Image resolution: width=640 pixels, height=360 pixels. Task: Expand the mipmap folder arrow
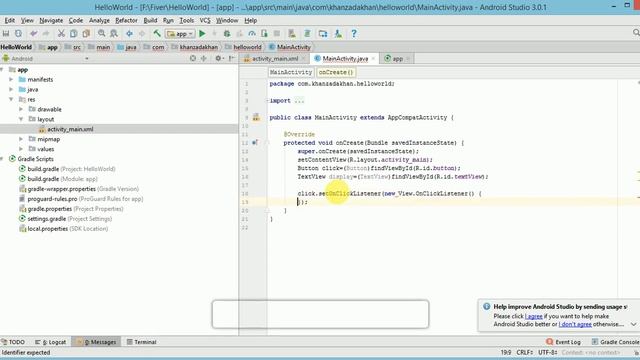(x=21, y=139)
